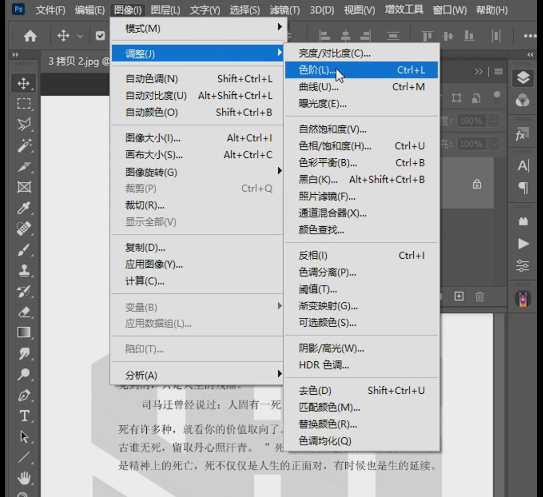Click the align left edges icon
The width and height of the screenshot is (543, 497).
(324, 36)
